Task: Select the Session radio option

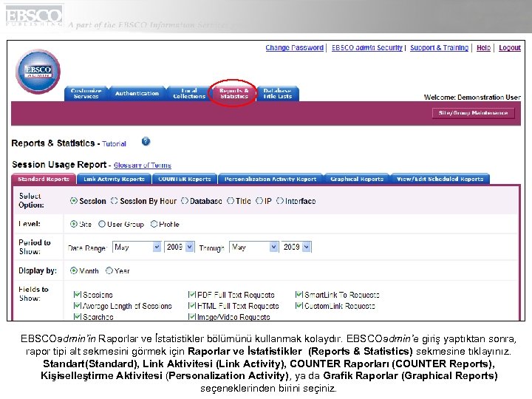Action: [x=74, y=201]
